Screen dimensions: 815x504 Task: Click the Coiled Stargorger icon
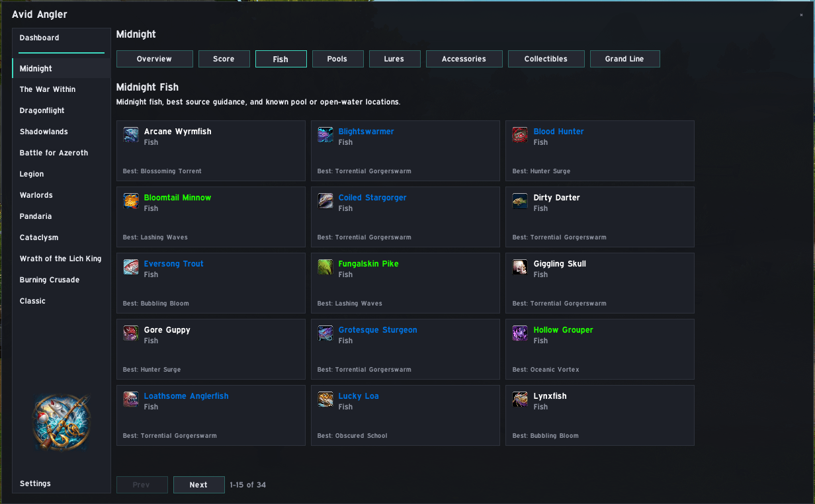coord(325,201)
